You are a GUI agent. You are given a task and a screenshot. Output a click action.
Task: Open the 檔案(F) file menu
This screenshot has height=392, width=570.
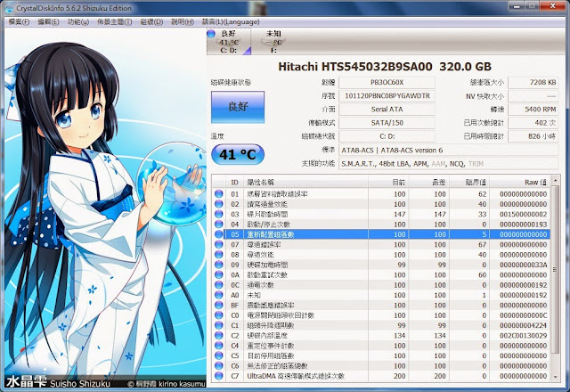19,21
